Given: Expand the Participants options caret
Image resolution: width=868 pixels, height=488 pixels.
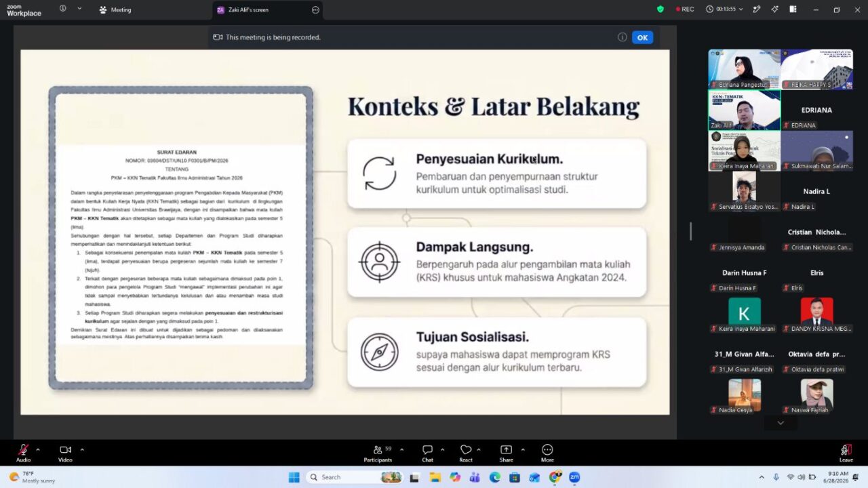Looking at the screenshot, I should 401,449.
